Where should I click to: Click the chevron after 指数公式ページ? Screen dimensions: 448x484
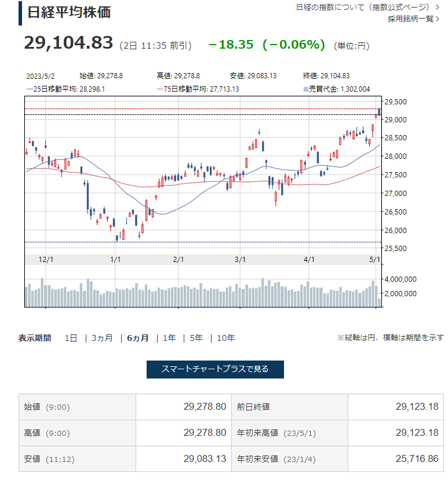(437, 8)
